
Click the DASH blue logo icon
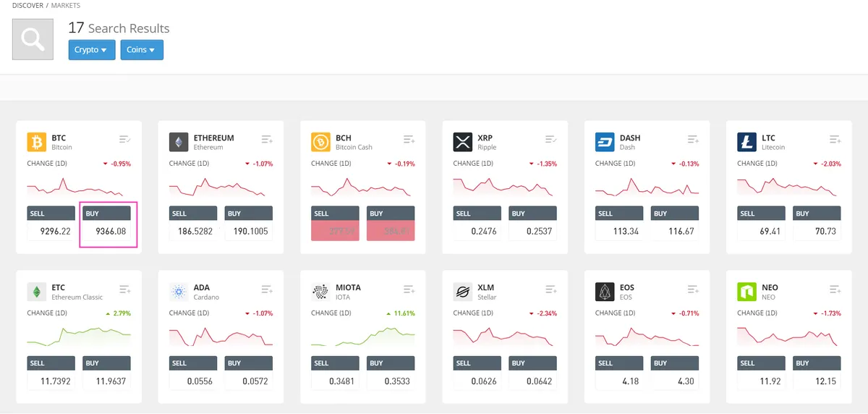(x=605, y=142)
